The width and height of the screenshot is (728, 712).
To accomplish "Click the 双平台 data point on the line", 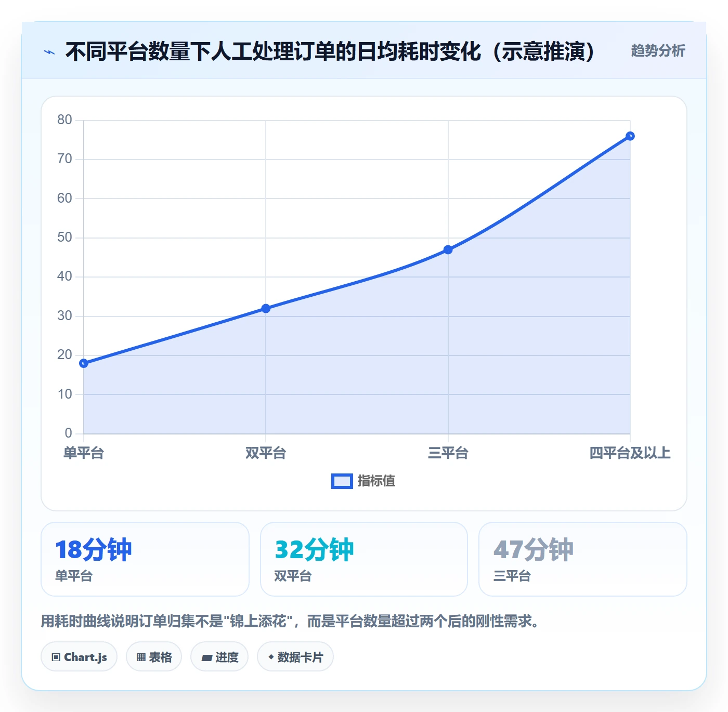I will [x=266, y=309].
